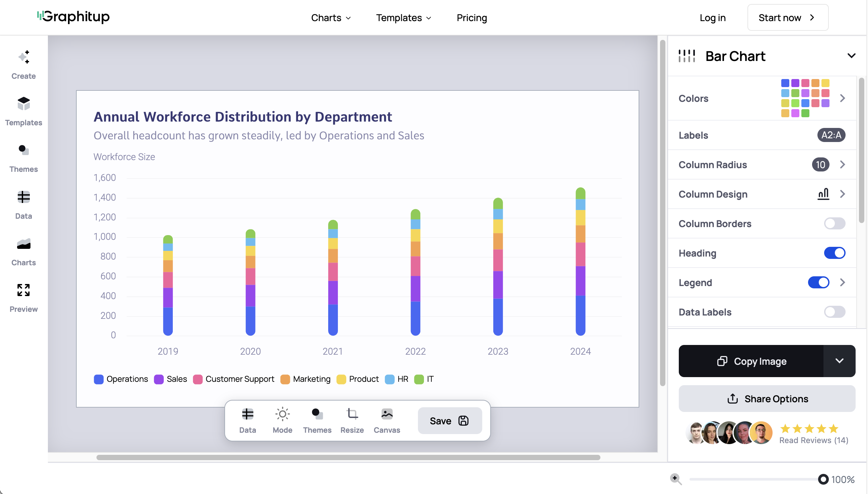Disable the Heading toggle
Screen dimensions: 868x494
pyautogui.click(x=834, y=253)
